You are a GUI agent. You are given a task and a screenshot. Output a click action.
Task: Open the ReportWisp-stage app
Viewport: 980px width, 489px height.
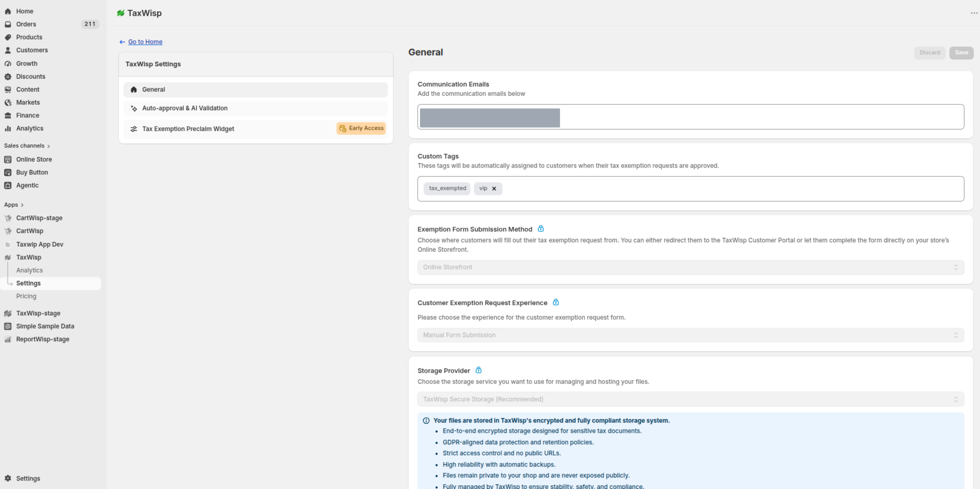(43, 339)
